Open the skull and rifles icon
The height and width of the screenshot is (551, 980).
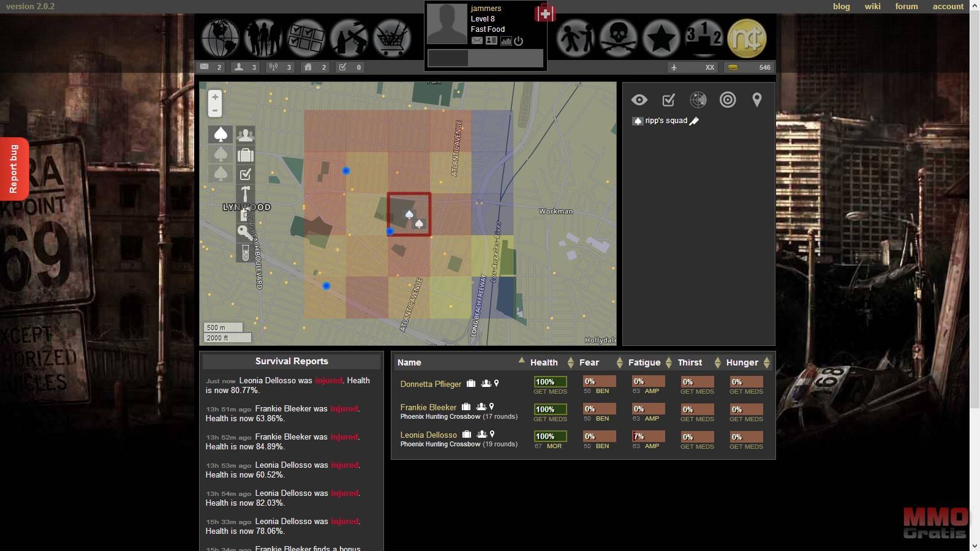(618, 38)
